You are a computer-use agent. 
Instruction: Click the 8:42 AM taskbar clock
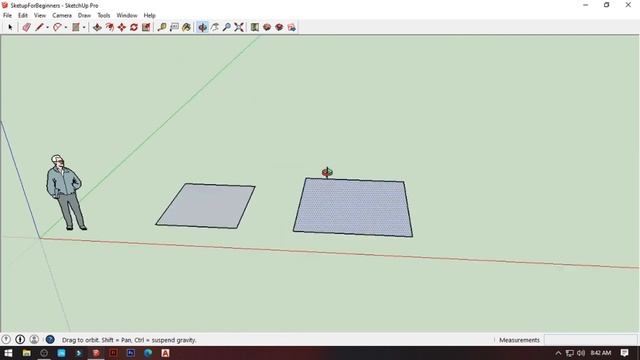pyautogui.click(x=600, y=353)
